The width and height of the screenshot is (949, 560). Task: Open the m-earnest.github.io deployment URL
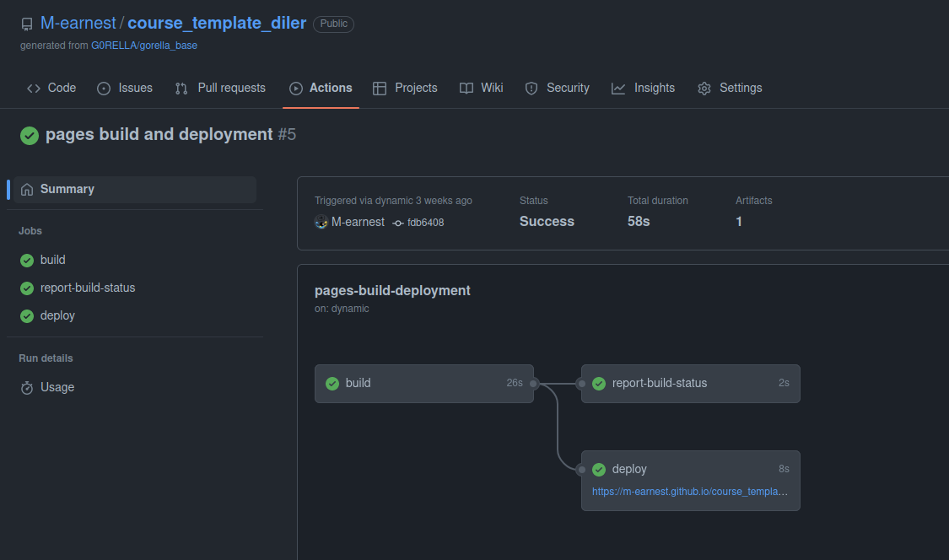coord(690,492)
